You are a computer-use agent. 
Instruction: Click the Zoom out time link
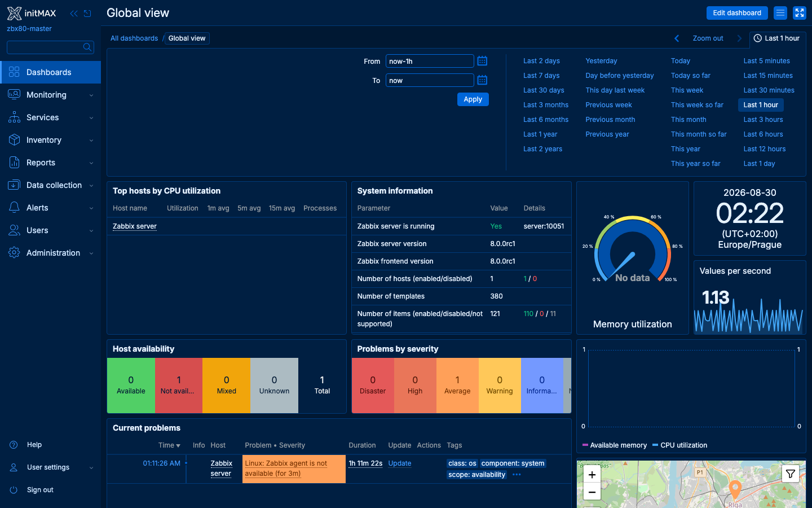tap(708, 38)
